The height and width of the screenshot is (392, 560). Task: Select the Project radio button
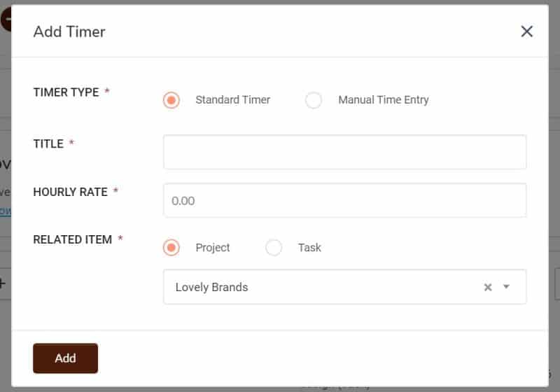click(171, 247)
